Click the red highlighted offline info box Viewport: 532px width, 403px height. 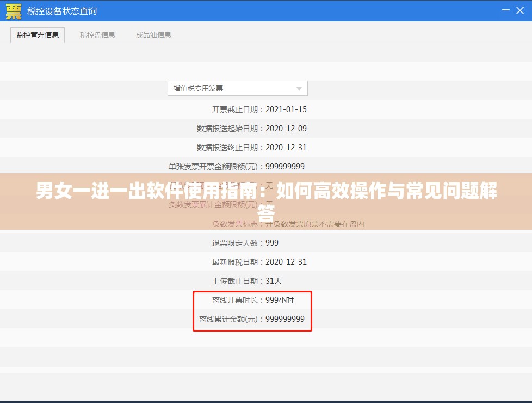pyautogui.click(x=252, y=310)
